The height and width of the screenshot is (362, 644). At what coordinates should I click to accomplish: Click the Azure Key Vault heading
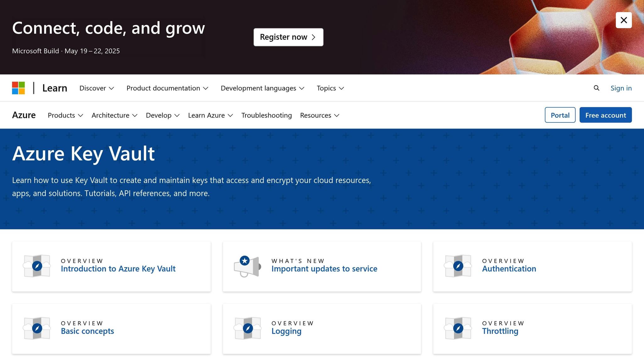[x=84, y=154]
